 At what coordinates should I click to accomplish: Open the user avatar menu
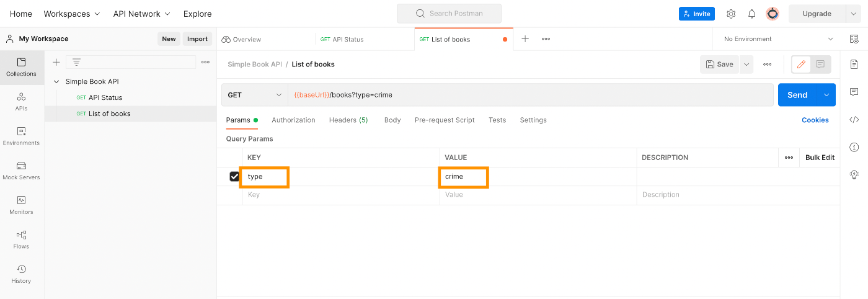(x=773, y=14)
